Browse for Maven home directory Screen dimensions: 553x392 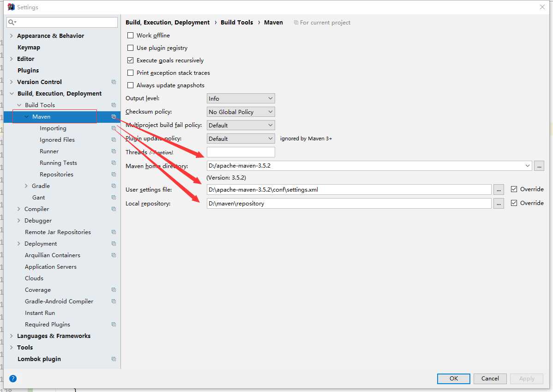539,165
